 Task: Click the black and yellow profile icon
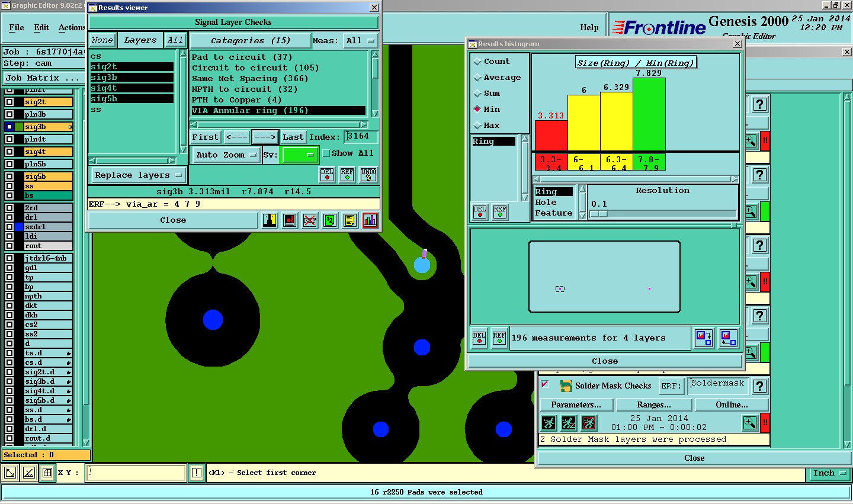tap(270, 220)
